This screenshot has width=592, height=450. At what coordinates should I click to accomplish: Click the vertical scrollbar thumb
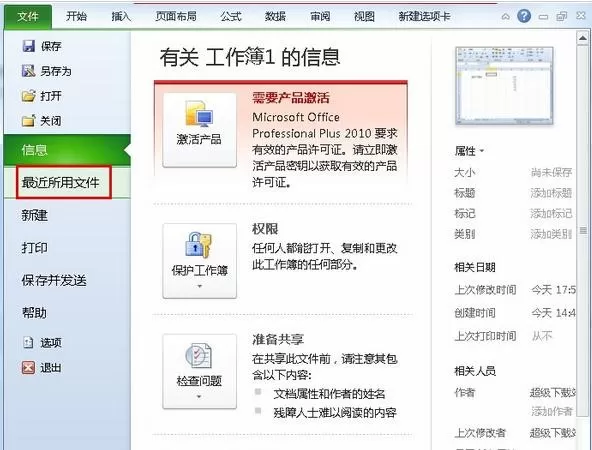583,230
